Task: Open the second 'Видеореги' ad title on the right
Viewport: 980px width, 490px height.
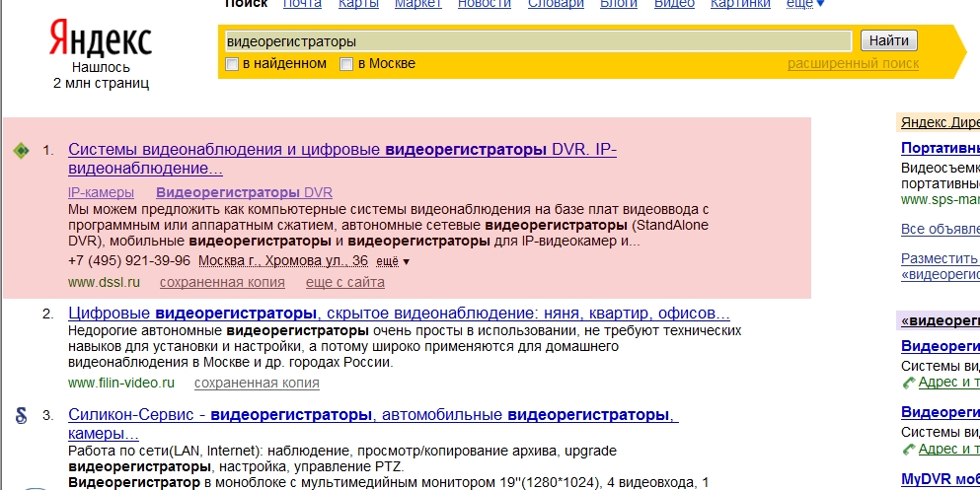Action: click(x=941, y=412)
